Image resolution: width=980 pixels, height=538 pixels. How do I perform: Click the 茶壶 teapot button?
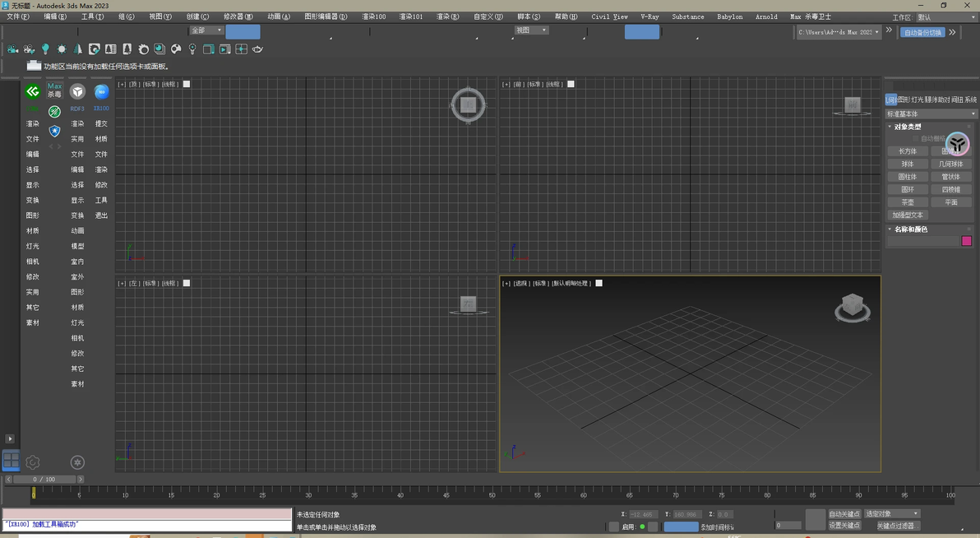908,202
